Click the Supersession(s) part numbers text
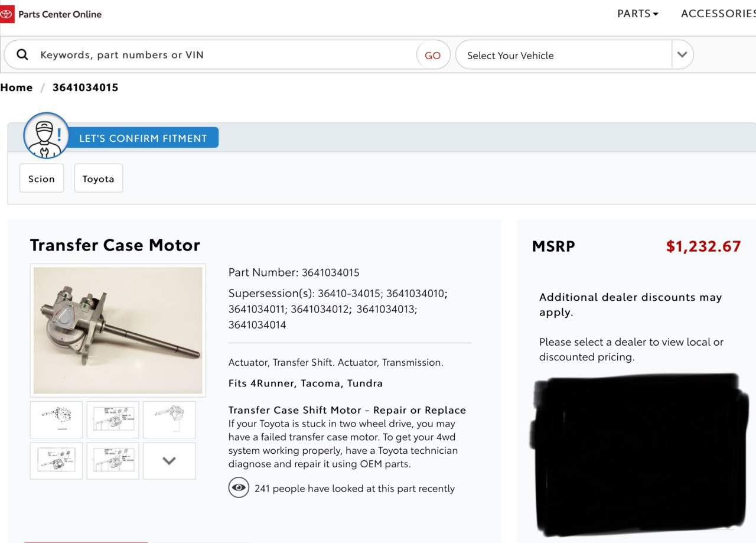 (x=338, y=309)
